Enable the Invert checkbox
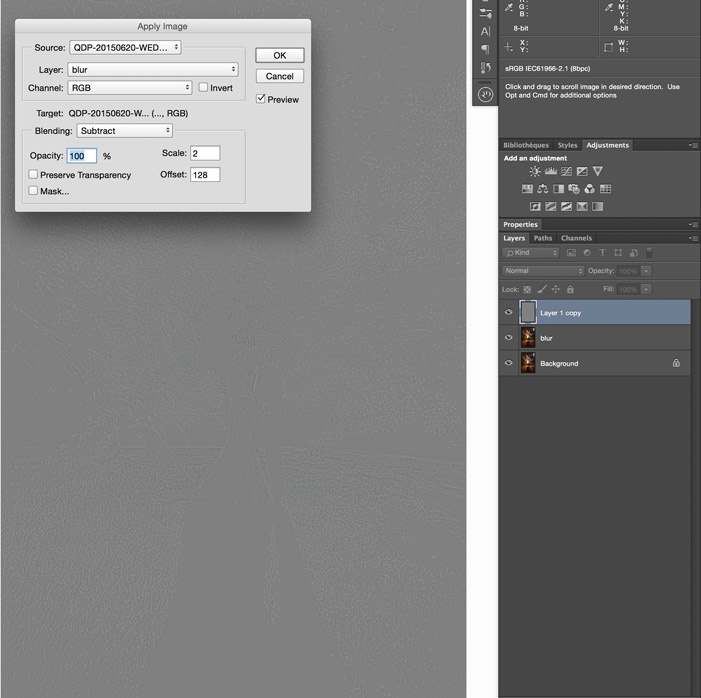This screenshot has height=698, width=701. pyautogui.click(x=204, y=88)
